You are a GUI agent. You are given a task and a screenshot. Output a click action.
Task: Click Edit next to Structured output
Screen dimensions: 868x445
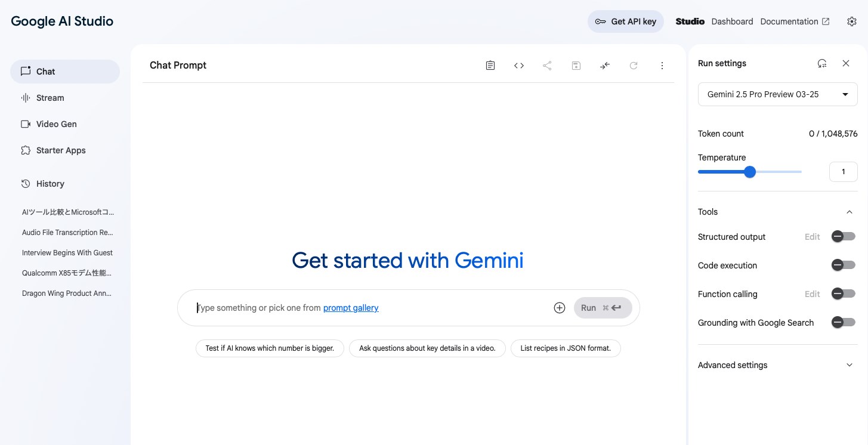(x=813, y=237)
